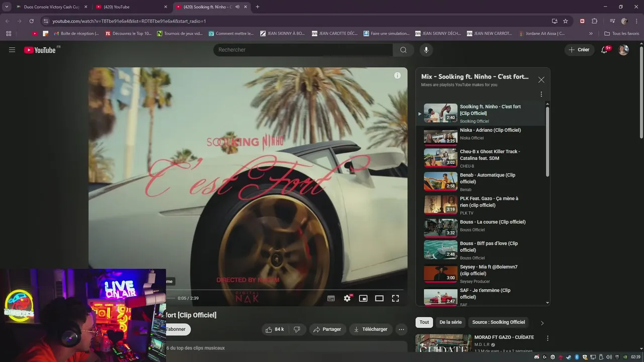Select Bouss - La course clip
The width and height of the screenshot is (644, 362).
[x=480, y=228]
